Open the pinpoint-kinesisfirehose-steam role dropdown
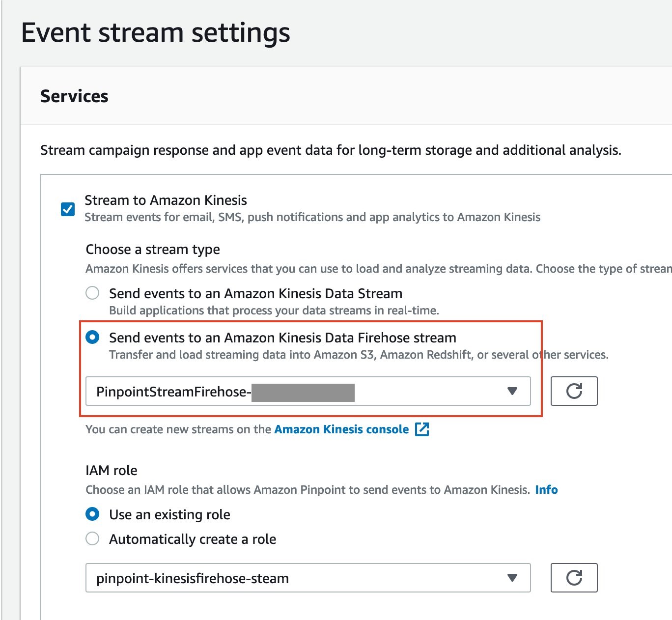Screen dimensions: 672x620 point(308,578)
